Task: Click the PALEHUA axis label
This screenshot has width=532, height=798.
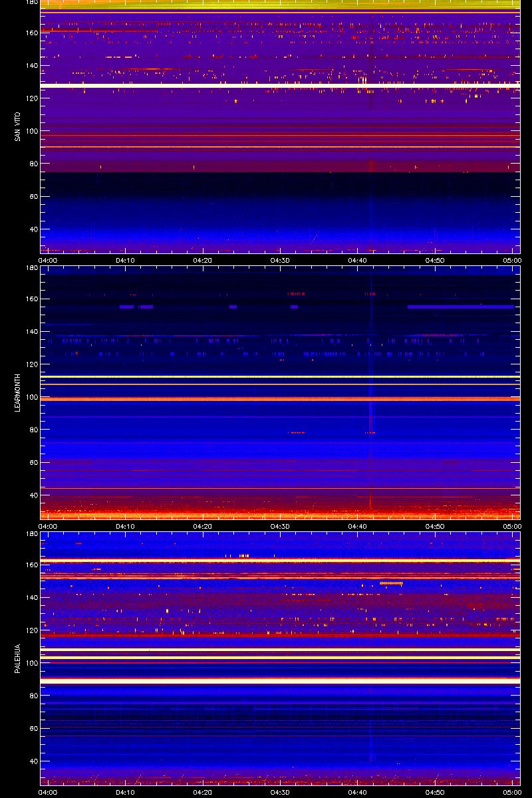Action: [x=18, y=658]
